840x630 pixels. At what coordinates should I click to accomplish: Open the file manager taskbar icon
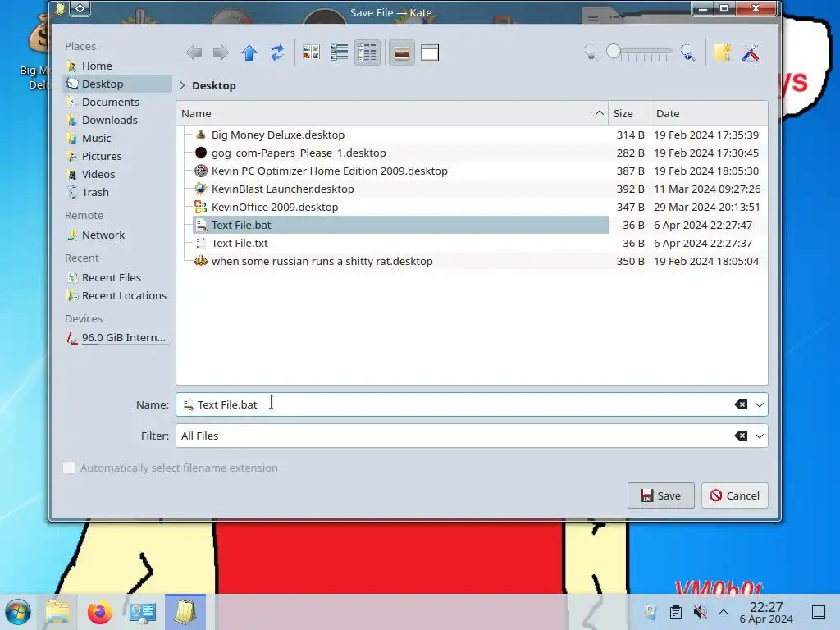coord(57,612)
